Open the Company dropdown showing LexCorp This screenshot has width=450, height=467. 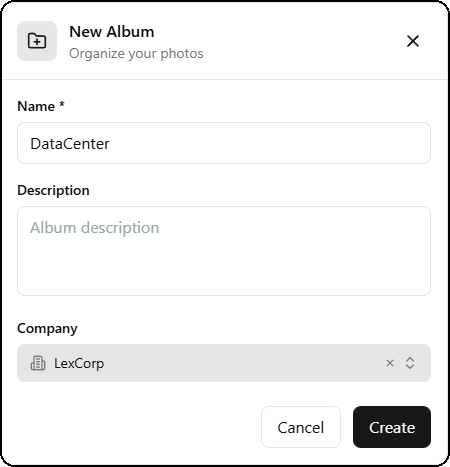click(x=224, y=363)
